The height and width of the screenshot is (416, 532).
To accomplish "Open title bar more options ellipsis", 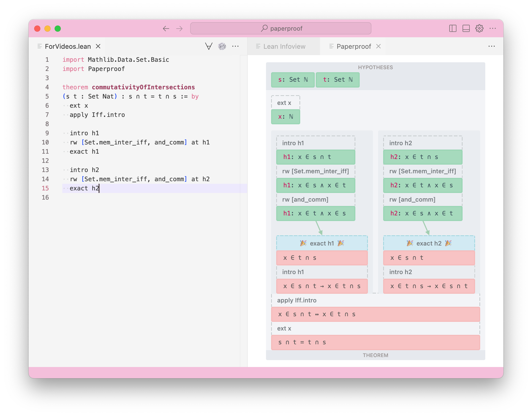I will tap(492, 28).
